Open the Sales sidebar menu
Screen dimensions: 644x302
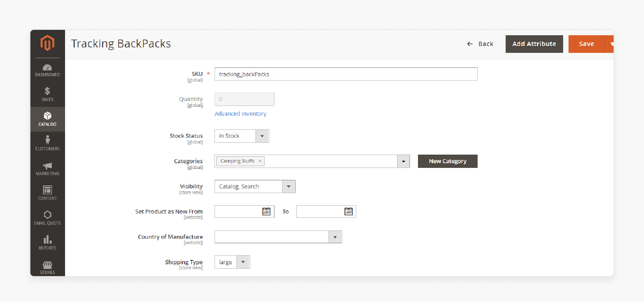tap(47, 94)
